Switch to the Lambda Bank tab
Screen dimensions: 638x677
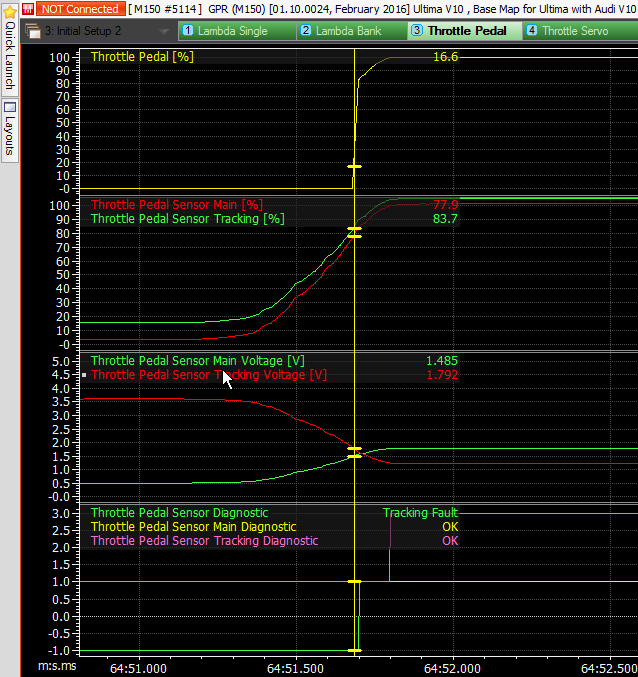[349, 31]
